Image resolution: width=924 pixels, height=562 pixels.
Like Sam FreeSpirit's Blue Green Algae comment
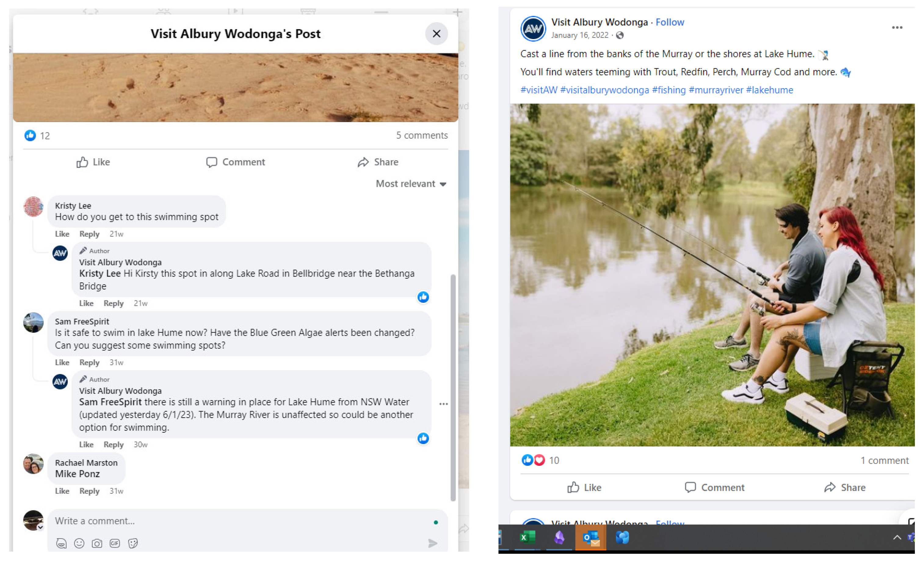point(62,363)
